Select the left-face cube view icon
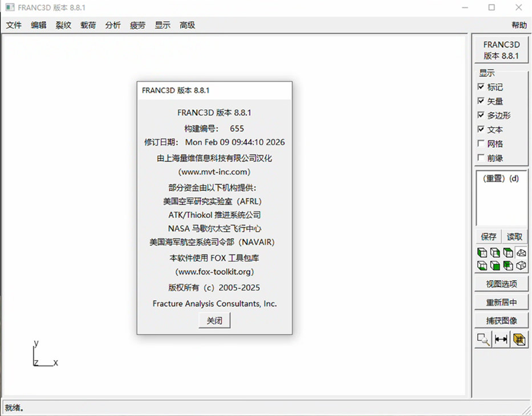Viewport: 532px width, 416px height. tap(482, 253)
